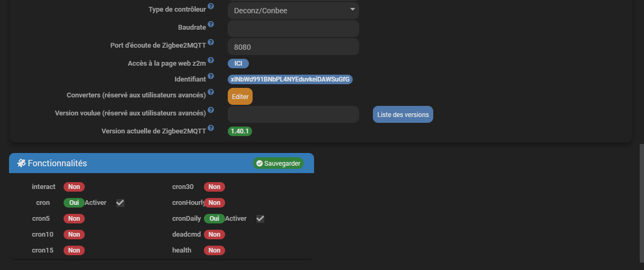The height and width of the screenshot is (270, 644).
Task: Open help icon next to Type de contrôleur
Action: (211, 7)
